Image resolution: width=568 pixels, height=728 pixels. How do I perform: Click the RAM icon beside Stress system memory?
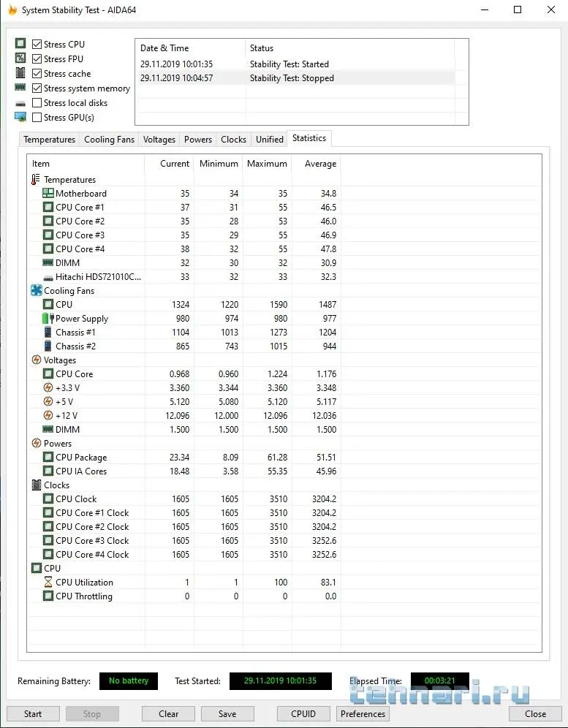(20, 87)
